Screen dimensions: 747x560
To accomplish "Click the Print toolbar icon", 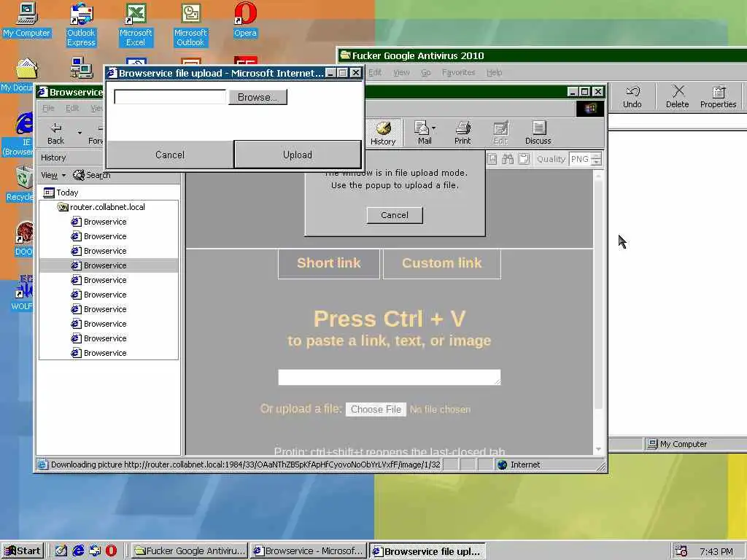I will 462,133.
